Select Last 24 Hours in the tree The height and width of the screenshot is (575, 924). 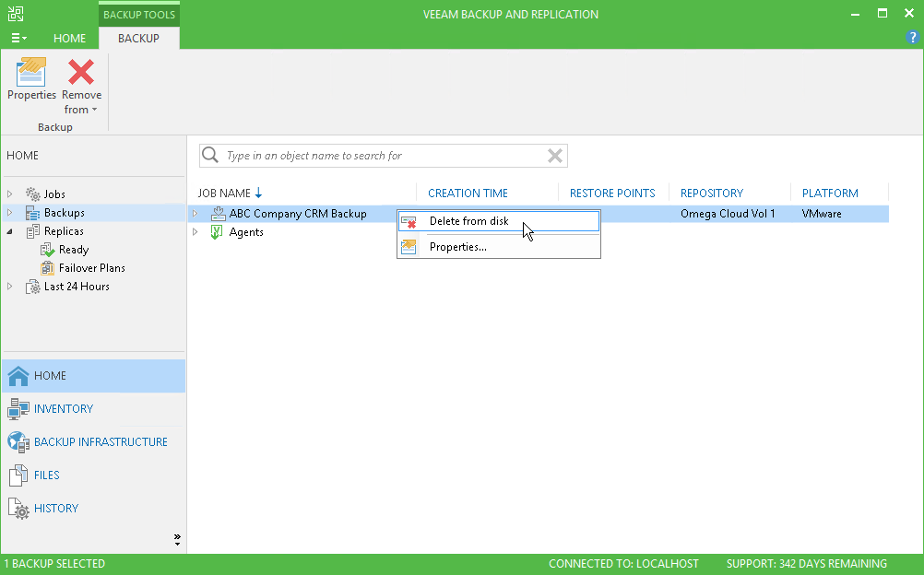pyautogui.click(x=77, y=287)
